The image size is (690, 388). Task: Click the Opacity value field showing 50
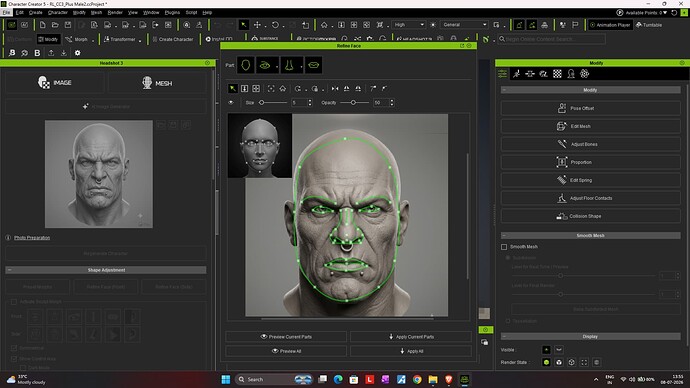[381, 102]
